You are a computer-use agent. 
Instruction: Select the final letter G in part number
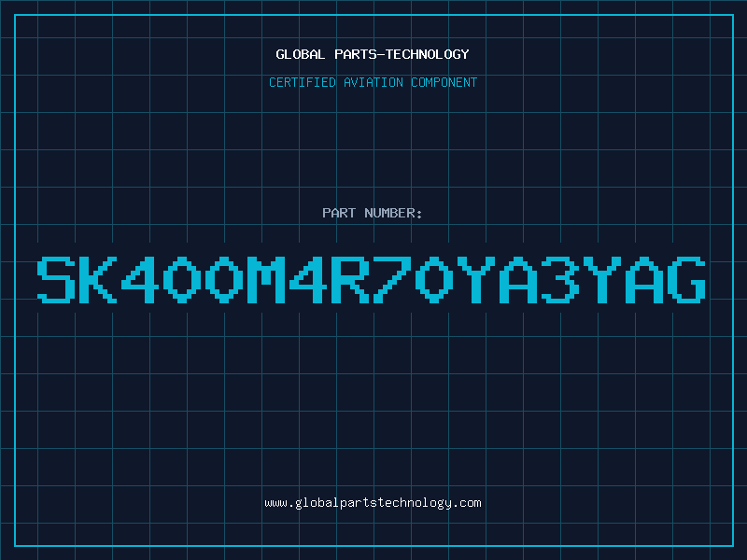[x=685, y=279]
